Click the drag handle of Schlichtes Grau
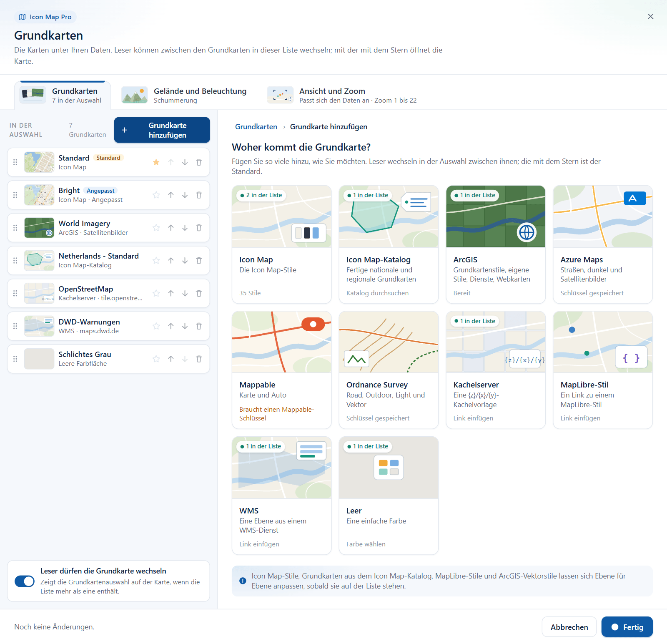This screenshot has height=644, width=667. tap(15, 359)
